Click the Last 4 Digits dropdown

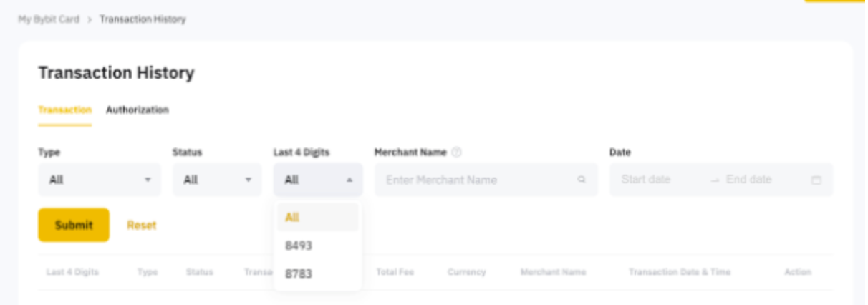(x=317, y=180)
